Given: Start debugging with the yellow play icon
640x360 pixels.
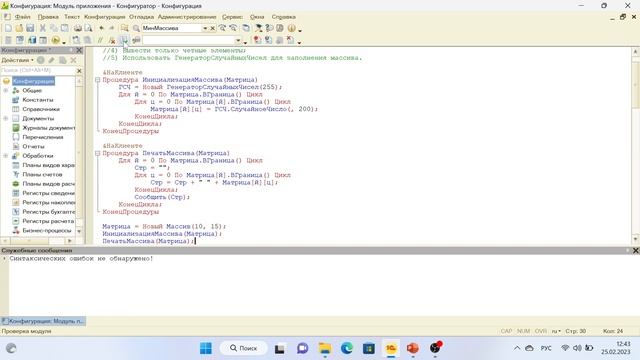Looking at the screenshot, I should [x=56, y=40].
